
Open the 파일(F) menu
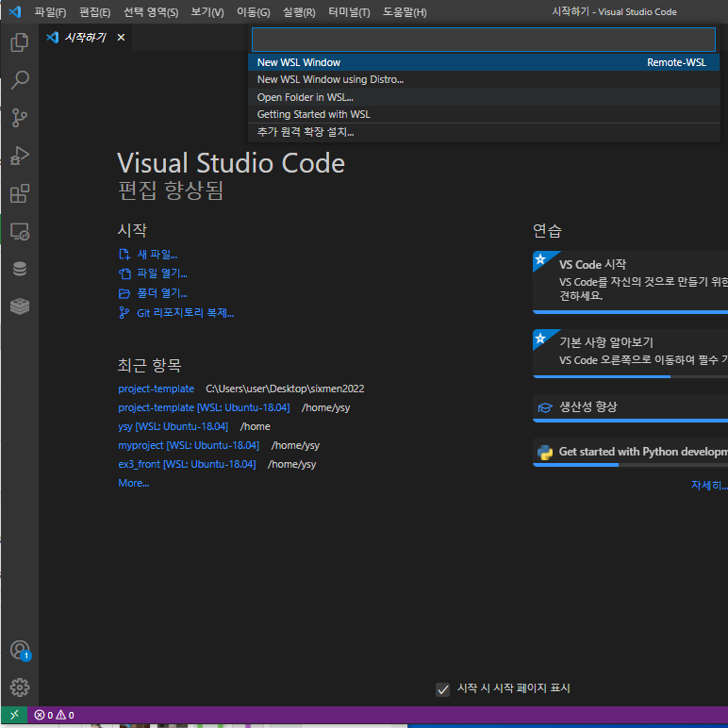point(50,12)
